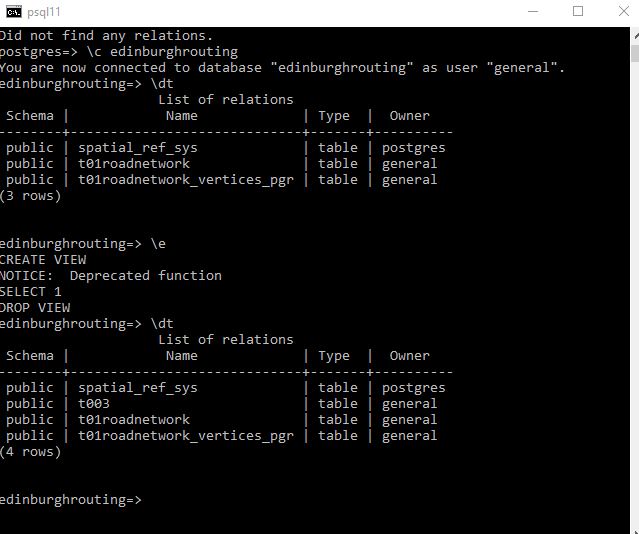Viewport: 639px width, 534px height.
Task: Click the 'You are now connected to database' message
Action: pyautogui.click(x=282, y=68)
